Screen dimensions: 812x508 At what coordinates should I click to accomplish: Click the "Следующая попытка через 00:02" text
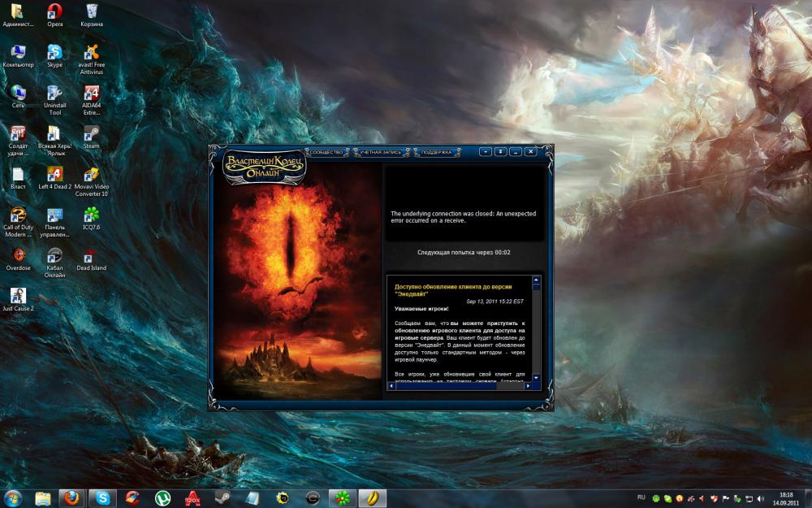point(464,253)
